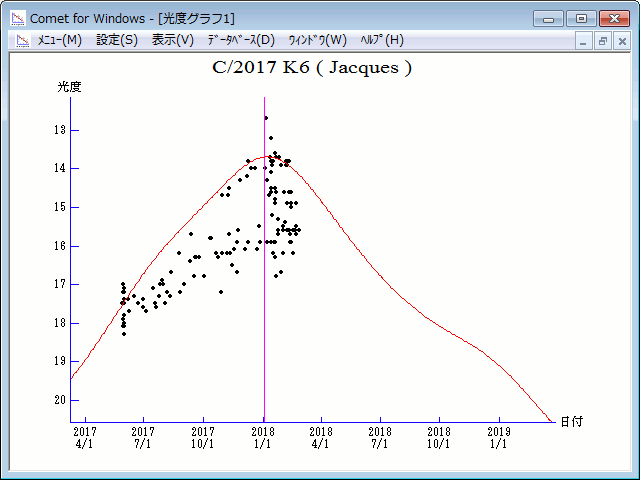Viewport: 640px width, 480px height.
Task: Click the 日付 date axis label
Action: 571,422
